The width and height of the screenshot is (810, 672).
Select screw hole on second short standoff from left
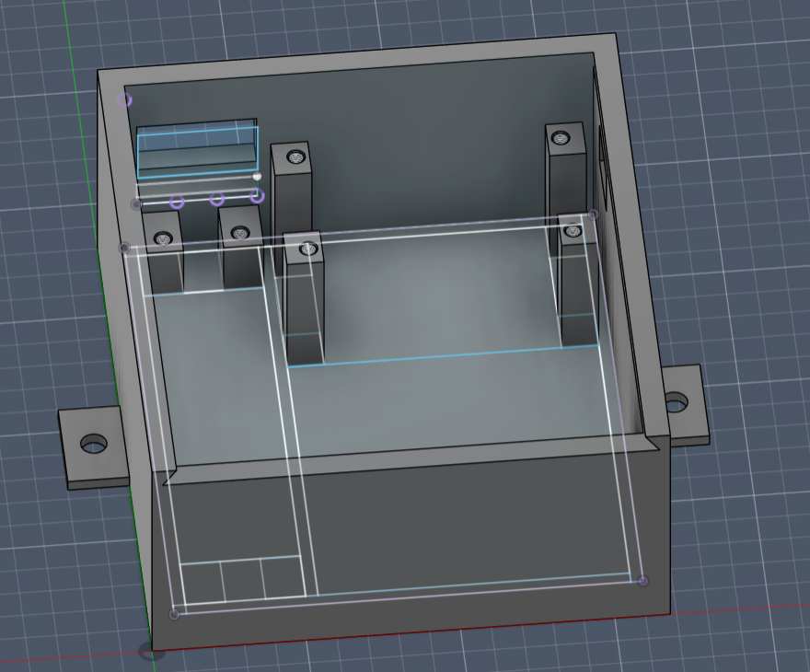point(239,233)
